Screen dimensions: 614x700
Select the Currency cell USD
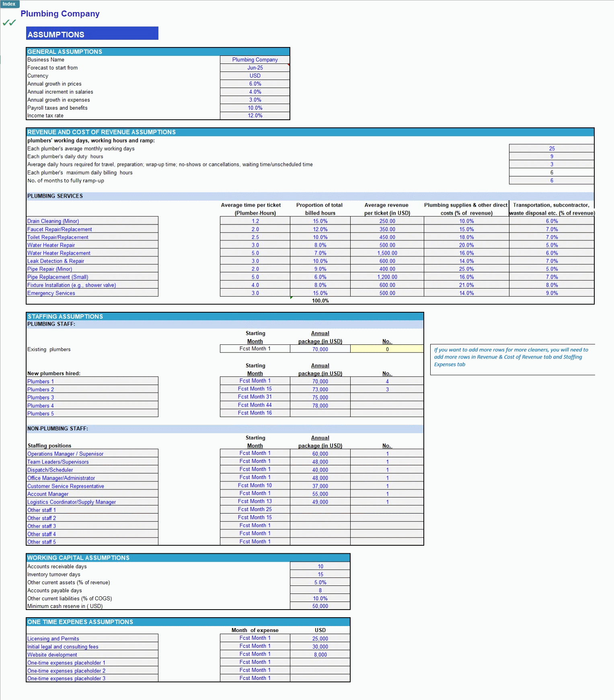tap(255, 76)
